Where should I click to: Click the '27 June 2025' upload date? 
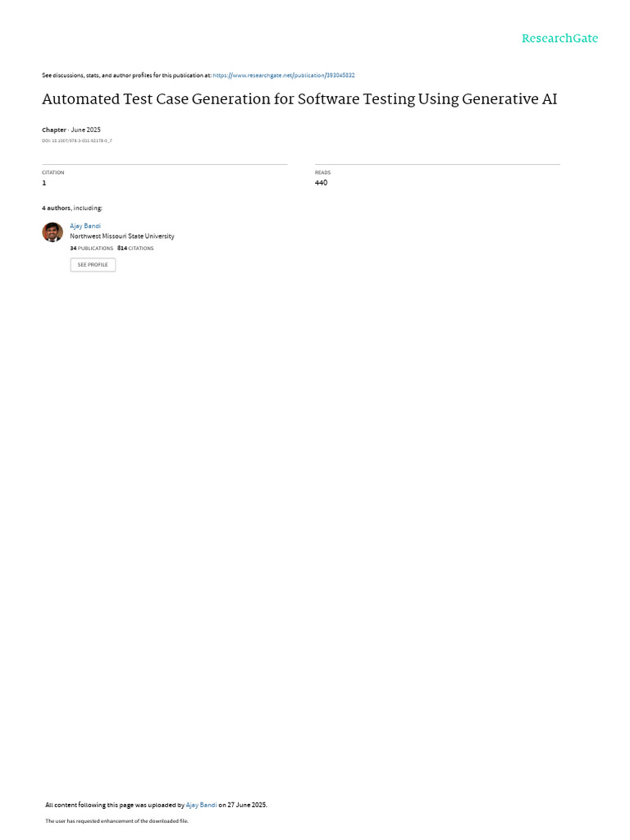click(x=247, y=805)
